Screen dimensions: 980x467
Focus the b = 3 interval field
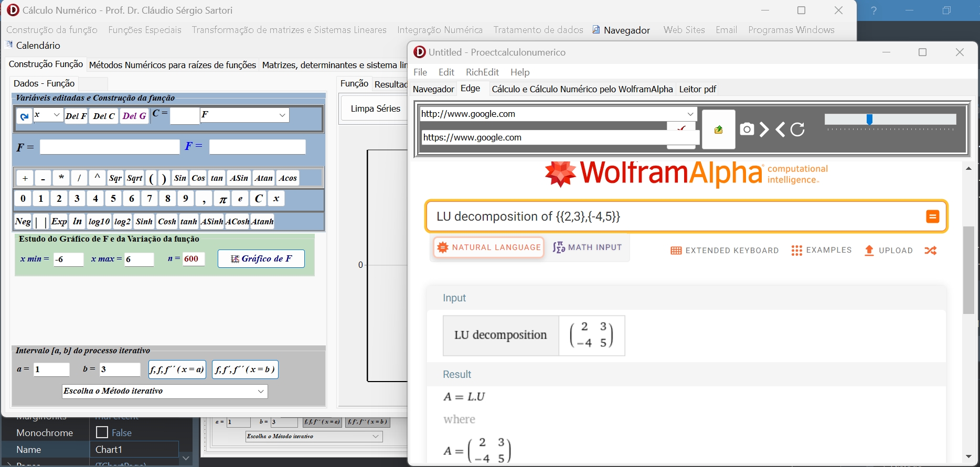pyautogui.click(x=120, y=370)
